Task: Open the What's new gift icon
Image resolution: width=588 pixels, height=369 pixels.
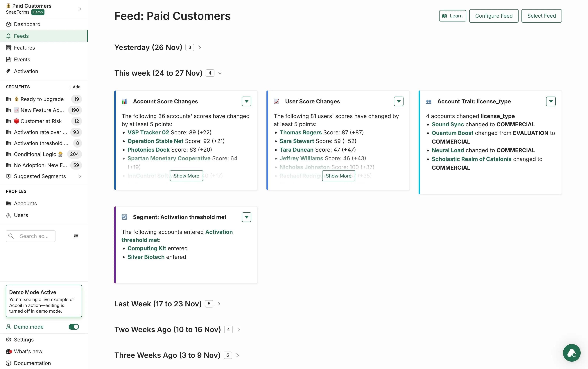Action: coord(9,351)
